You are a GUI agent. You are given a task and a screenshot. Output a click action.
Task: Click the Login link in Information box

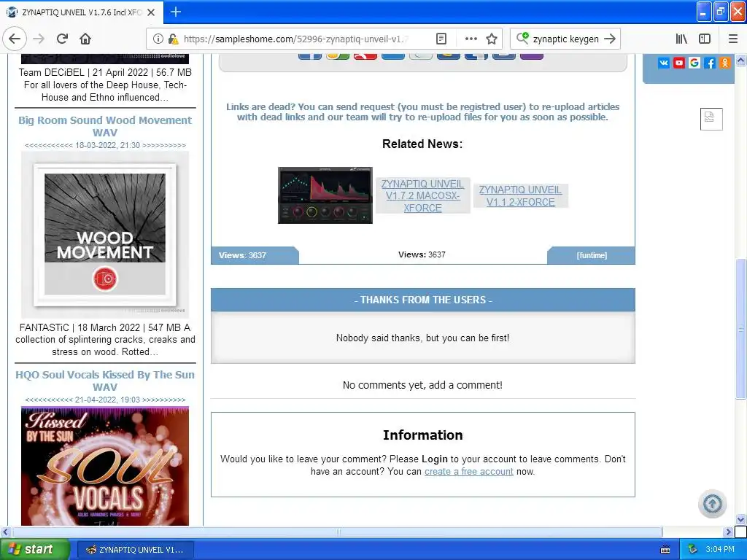pyautogui.click(x=435, y=459)
